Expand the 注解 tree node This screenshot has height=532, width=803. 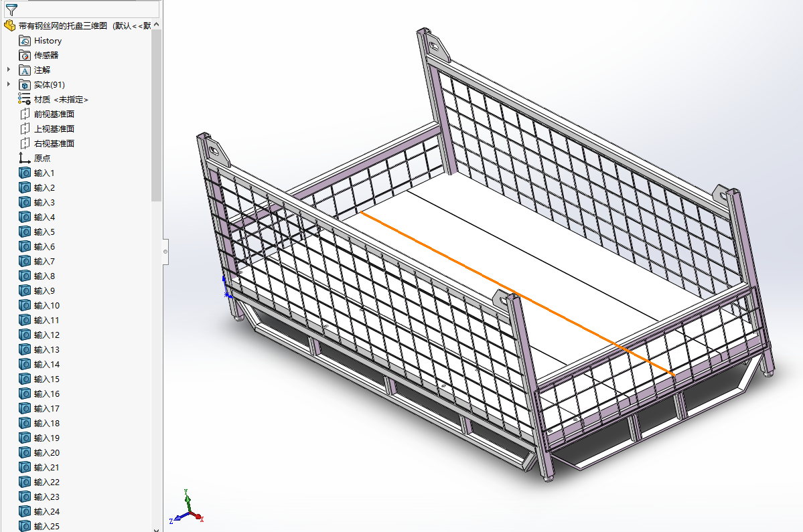click(x=9, y=70)
